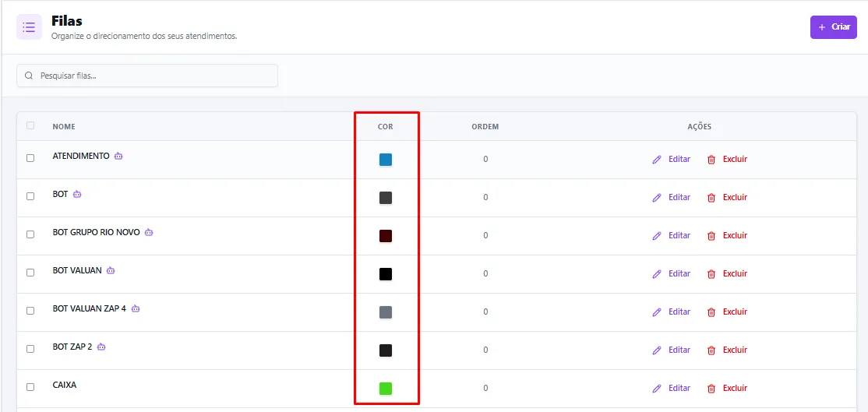Select the BOT ZAP 2 checkbox

coord(30,349)
